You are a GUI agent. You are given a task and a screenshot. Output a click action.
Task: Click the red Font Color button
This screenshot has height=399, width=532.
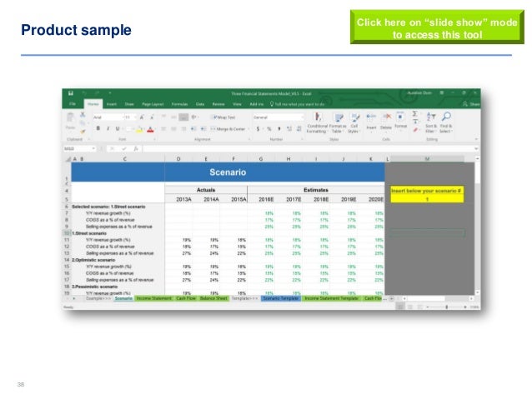[x=150, y=129]
